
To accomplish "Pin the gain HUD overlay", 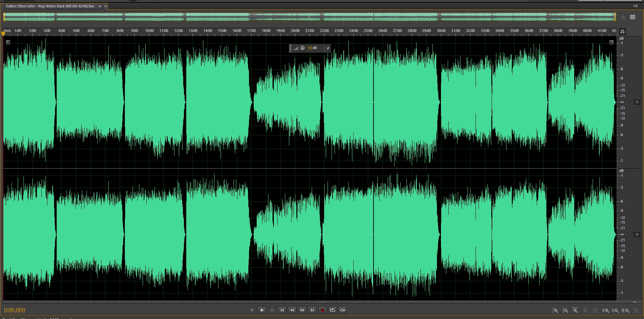I will point(328,48).
